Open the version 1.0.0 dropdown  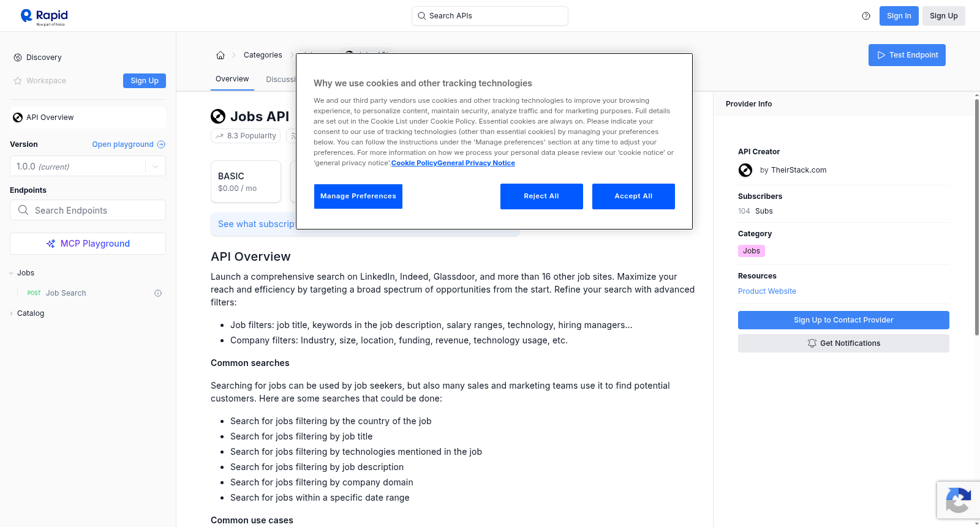tap(88, 166)
